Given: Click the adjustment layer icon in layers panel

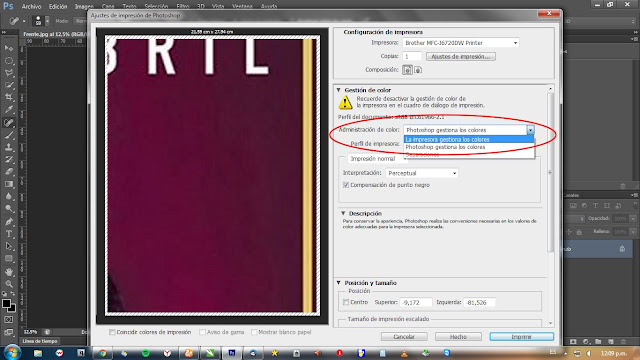Looking at the screenshot, I should click(x=586, y=341).
